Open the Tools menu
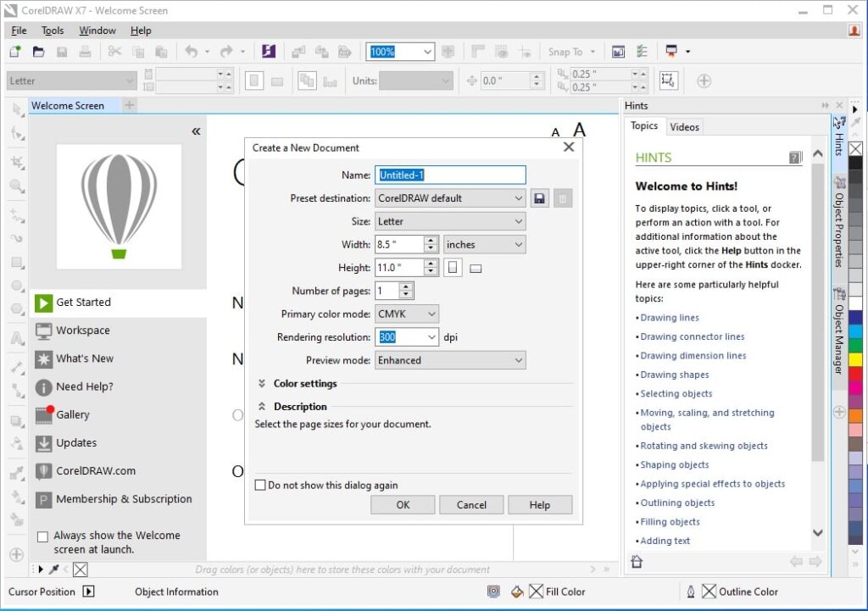This screenshot has width=868, height=611. [x=53, y=31]
